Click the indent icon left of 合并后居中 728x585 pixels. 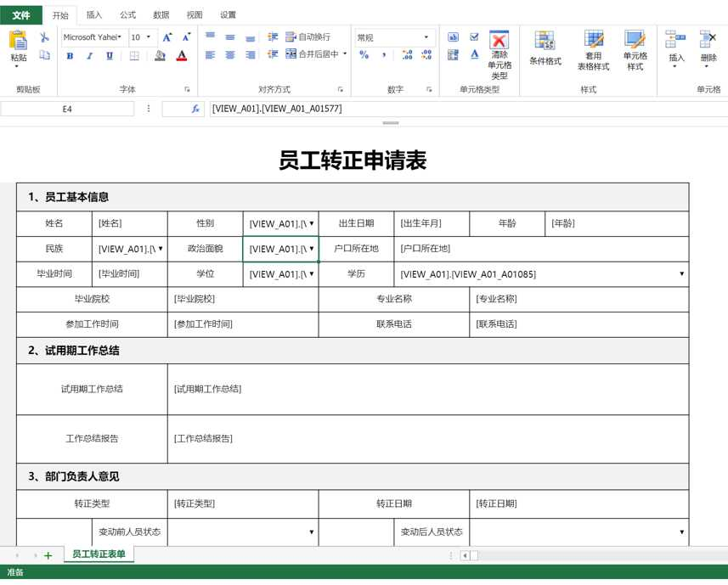pos(273,54)
